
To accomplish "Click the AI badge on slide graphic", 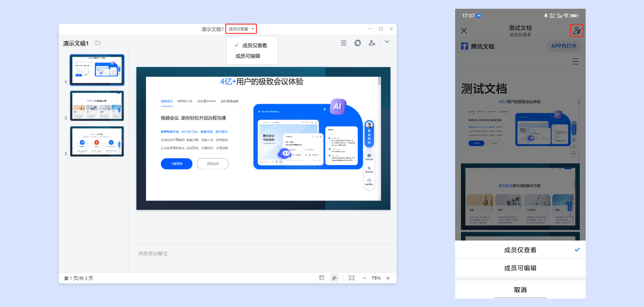I will [x=338, y=106].
